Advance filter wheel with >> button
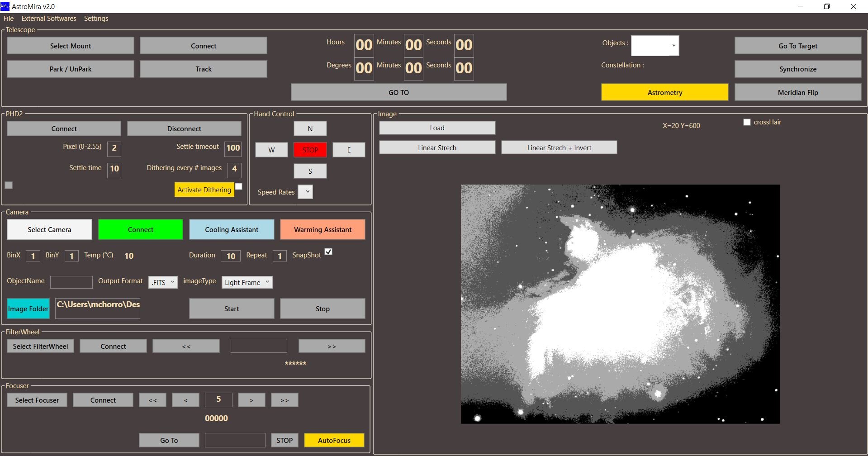Viewport: 868px width, 456px height. tap(332, 346)
